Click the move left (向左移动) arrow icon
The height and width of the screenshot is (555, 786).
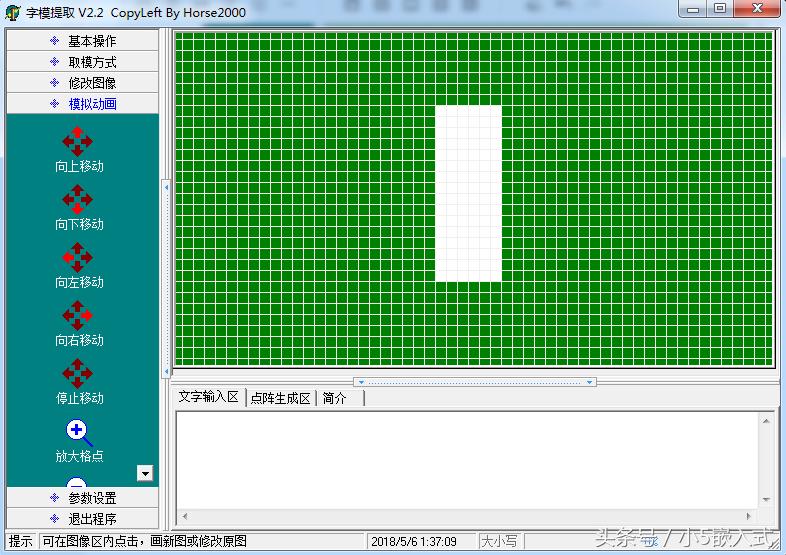[x=78, y=257]
